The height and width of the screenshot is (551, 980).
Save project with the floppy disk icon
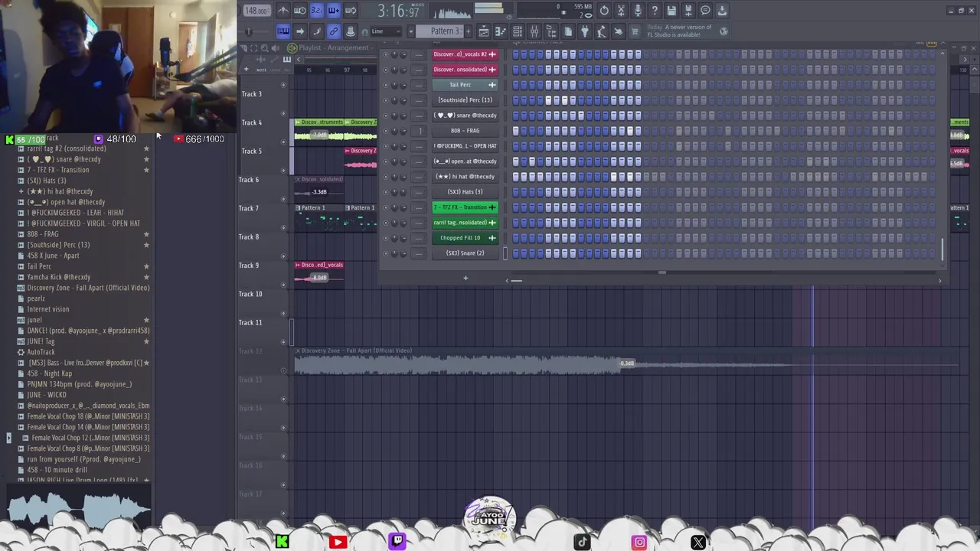(671, 11)
